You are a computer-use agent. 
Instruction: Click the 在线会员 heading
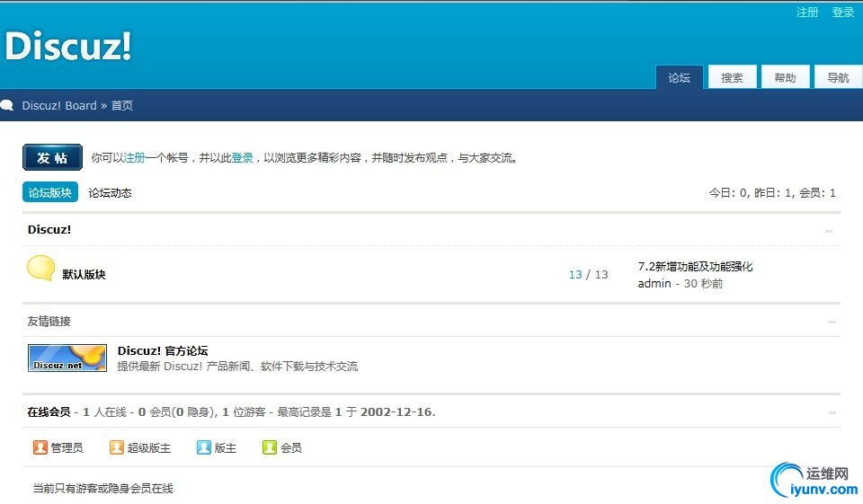pyautogui.click(x=49, y=411)
